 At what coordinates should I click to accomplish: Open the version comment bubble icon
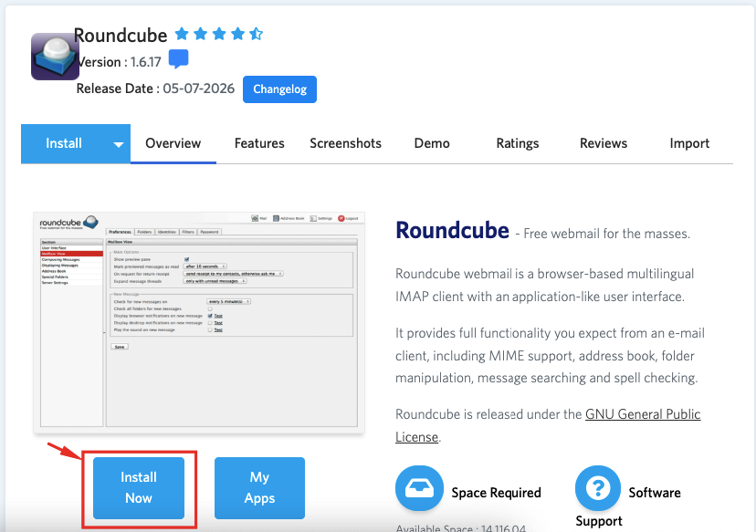pyautogui.click(x=178, y=59)
